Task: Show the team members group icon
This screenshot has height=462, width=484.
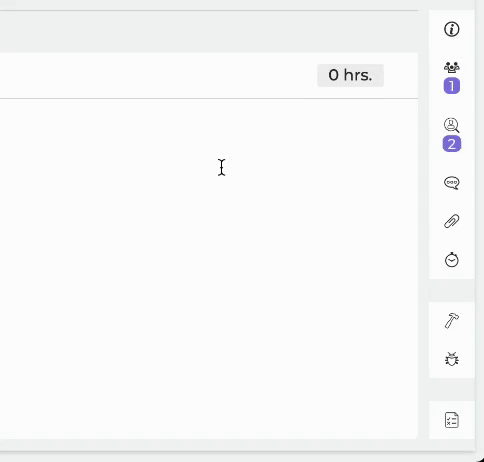Action: click(x=452, y=67)
